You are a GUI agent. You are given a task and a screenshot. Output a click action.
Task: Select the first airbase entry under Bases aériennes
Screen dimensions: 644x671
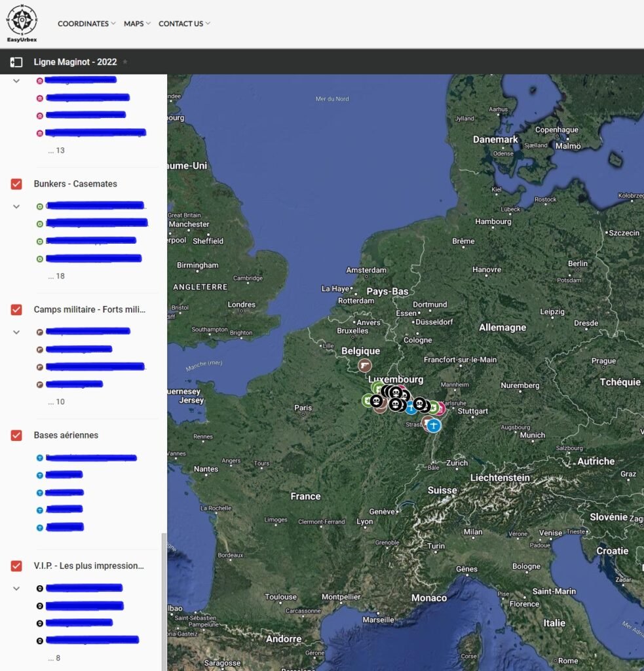click(x=92, y=457)
